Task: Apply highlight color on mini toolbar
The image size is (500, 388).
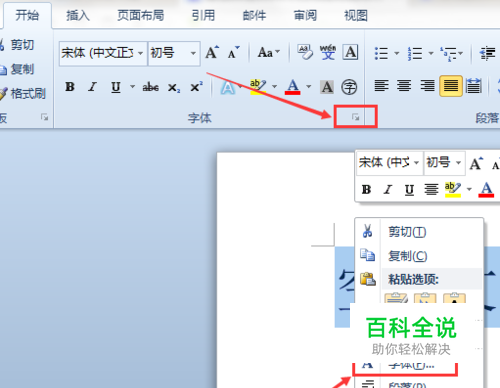Action: pyautogui.click(x=453, y=189)
